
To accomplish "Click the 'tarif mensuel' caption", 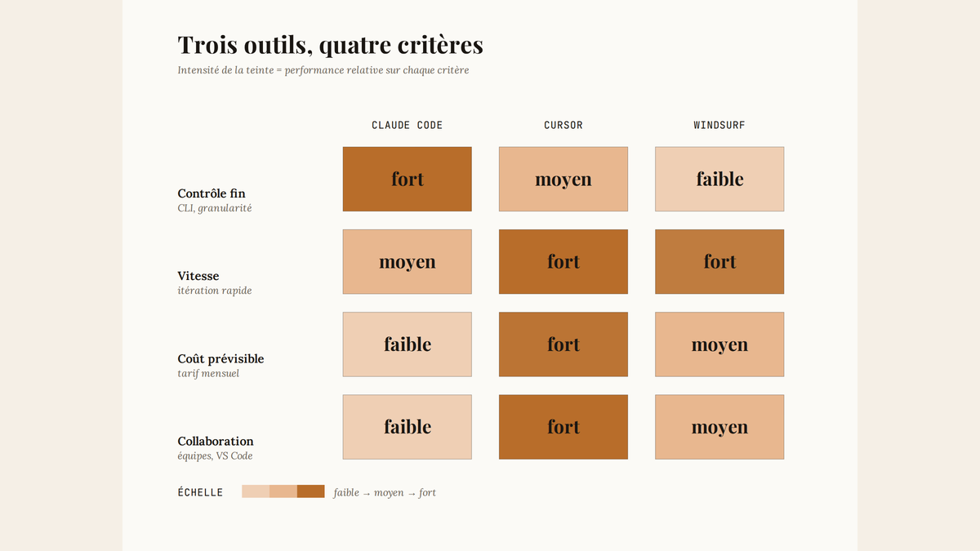I will tap(208, 374).
